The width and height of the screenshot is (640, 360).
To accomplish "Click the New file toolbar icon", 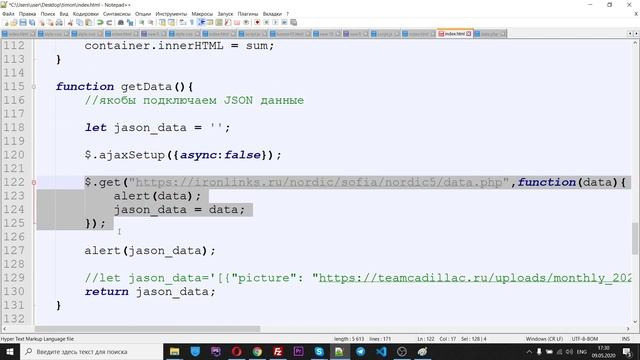I will coord(6,22).
